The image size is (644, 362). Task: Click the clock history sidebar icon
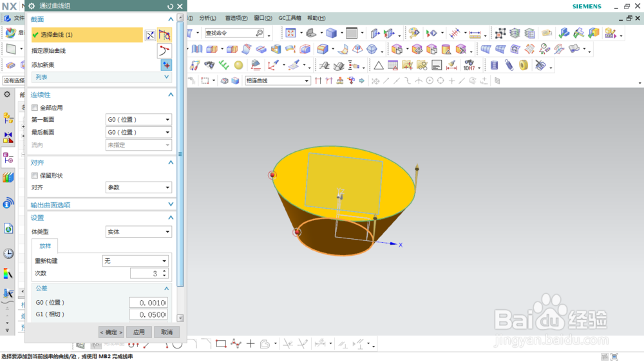pyautogui.click(x=8, y=254)
